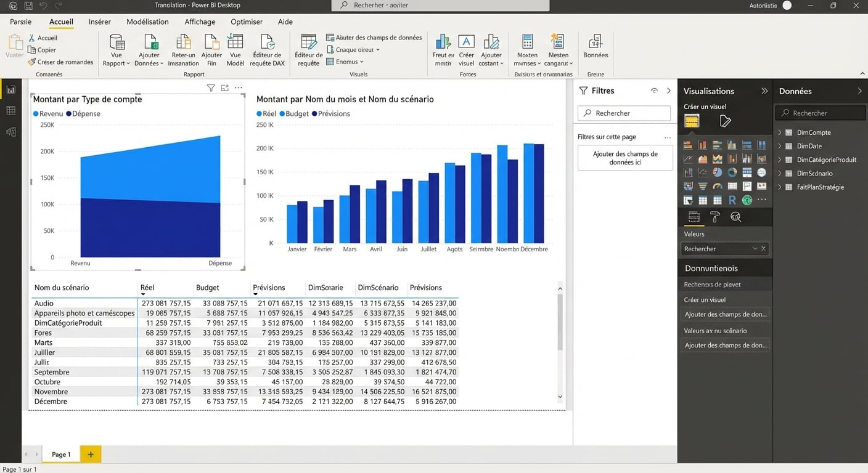The height and width of the screenshot is (473, 868).
Task: Select the funnel chart visual
Action: [x=703, y=186]
